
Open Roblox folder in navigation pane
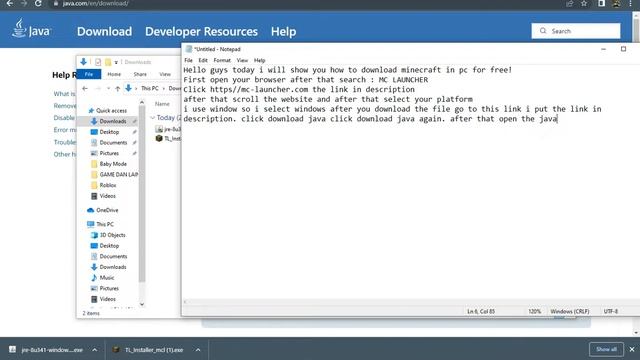[x=107, y=185]
